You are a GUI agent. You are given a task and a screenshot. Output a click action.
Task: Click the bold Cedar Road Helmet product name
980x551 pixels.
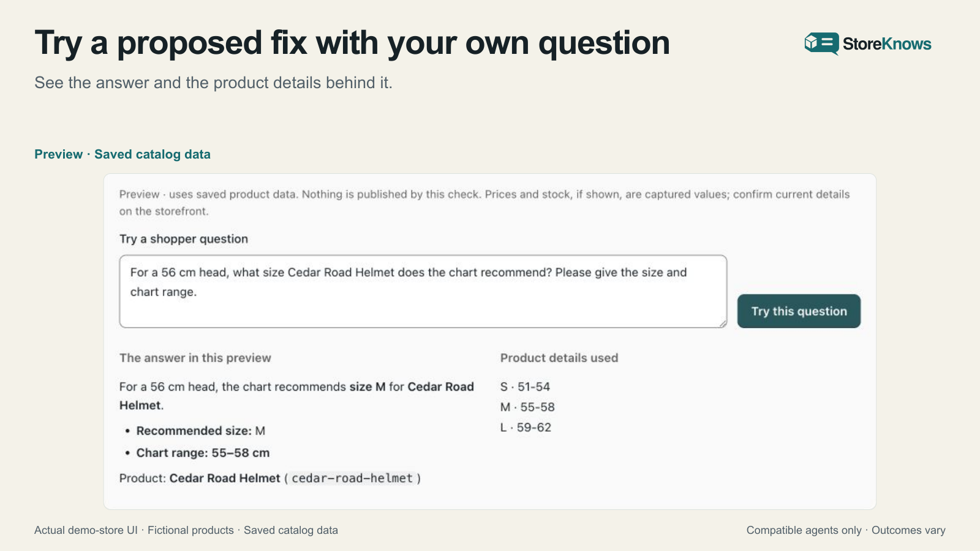click(x=225, y=478)
